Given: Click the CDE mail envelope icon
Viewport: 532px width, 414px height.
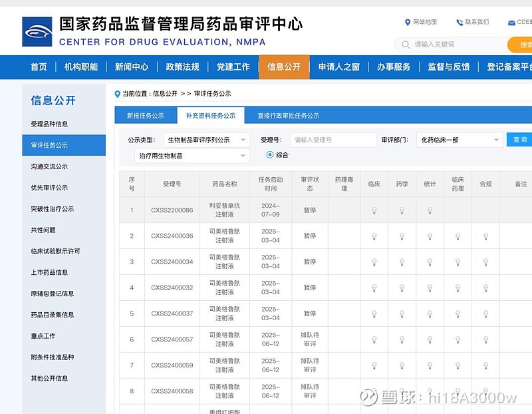Looking at the screenshot, I should [511, 23].
